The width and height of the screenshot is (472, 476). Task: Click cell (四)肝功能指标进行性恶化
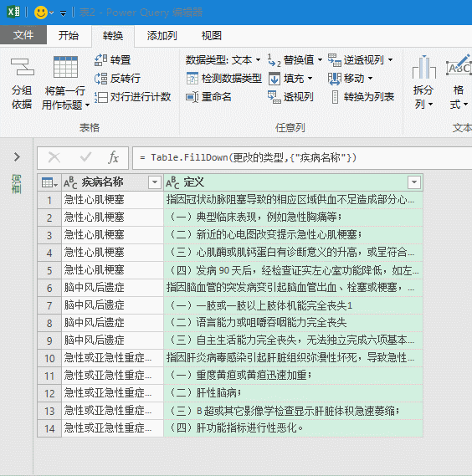[294, 428]
